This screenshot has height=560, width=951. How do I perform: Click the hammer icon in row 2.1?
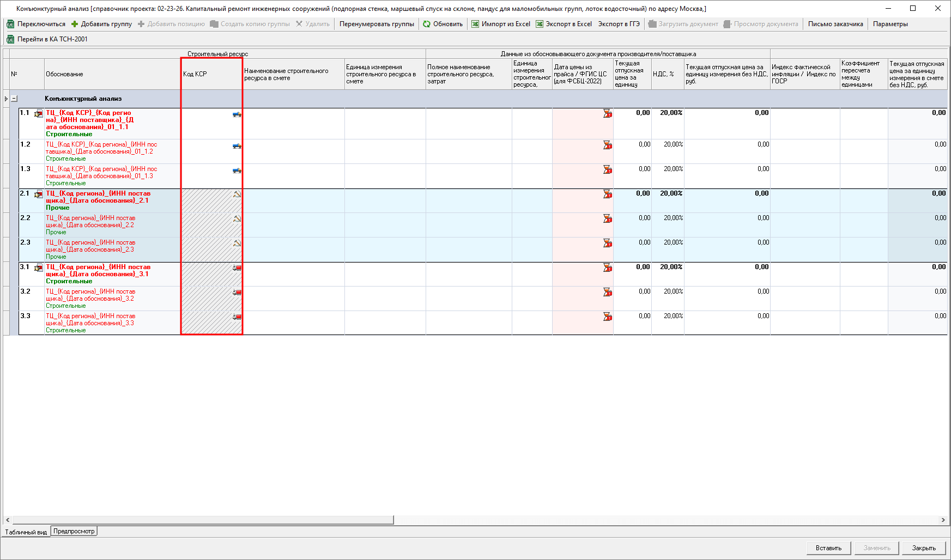coord(237,194)
